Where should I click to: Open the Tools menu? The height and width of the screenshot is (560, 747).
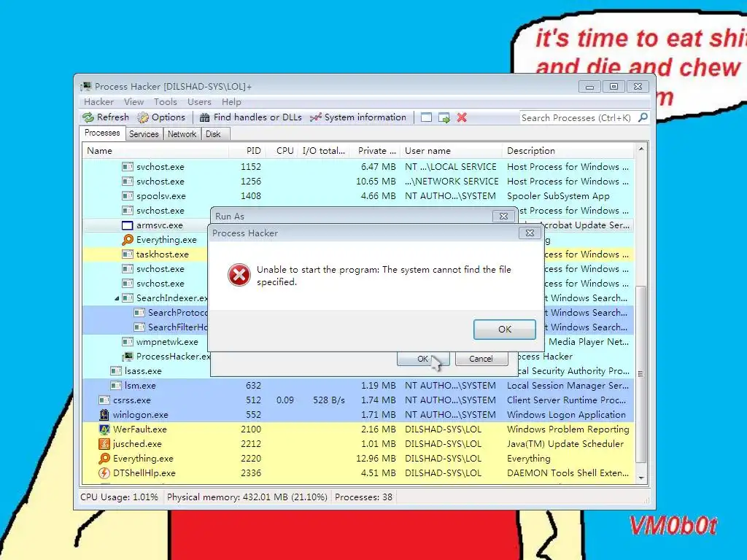[x=166, y=102]
